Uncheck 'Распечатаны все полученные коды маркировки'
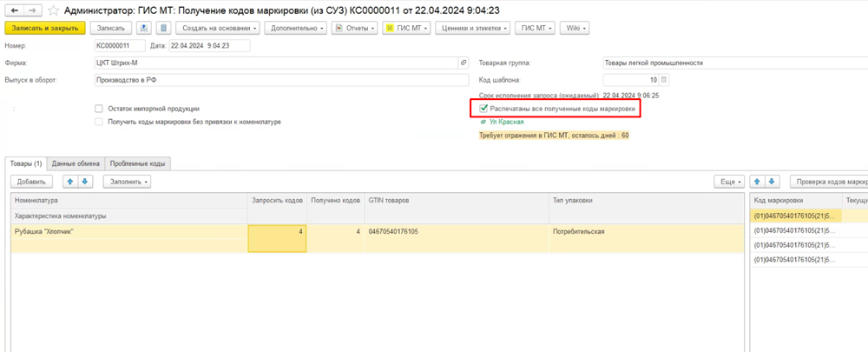The image size is (868, 352). (483, 109)
